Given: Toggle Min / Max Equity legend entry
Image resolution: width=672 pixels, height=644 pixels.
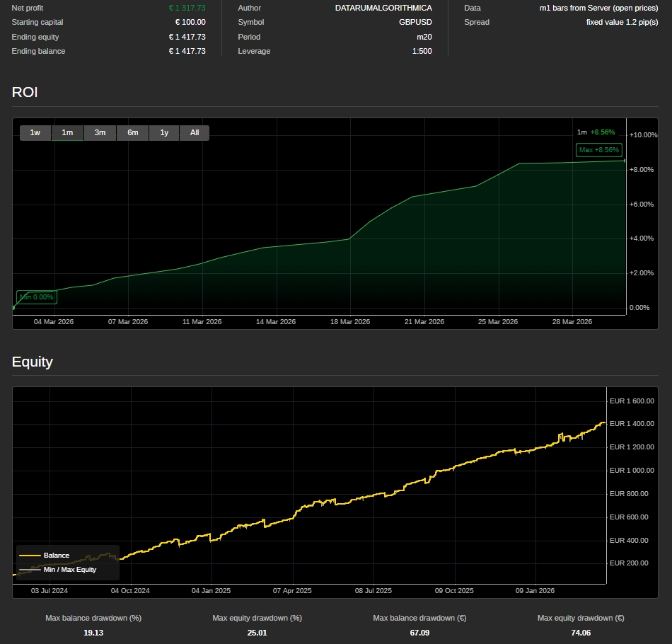Looking at the screenshot, I should coord(69,569).
